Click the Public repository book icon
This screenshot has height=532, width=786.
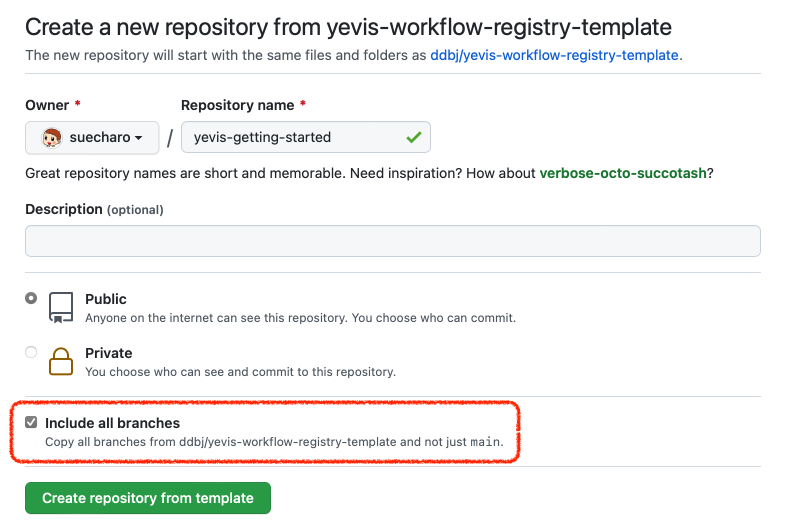[61, 308]
